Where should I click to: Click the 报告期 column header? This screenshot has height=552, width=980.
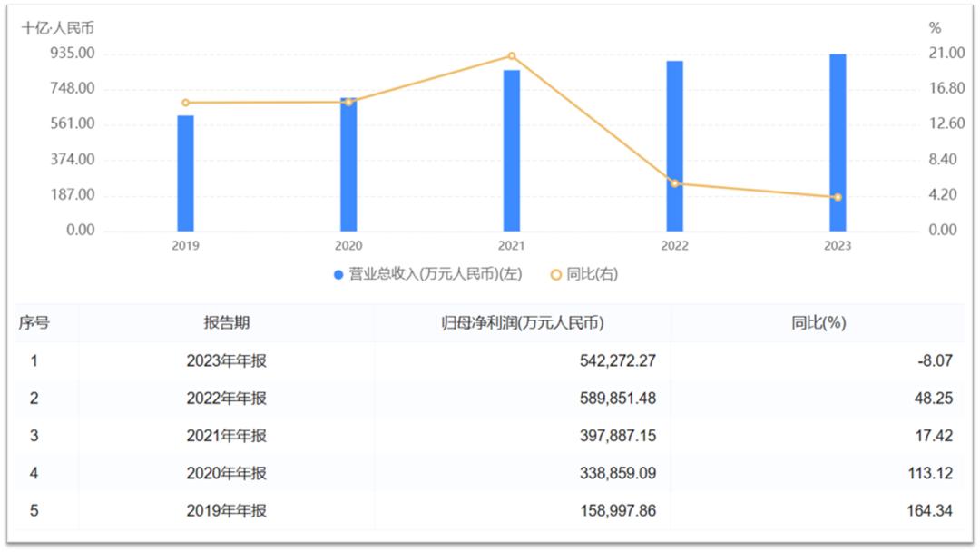pos(226,323)
